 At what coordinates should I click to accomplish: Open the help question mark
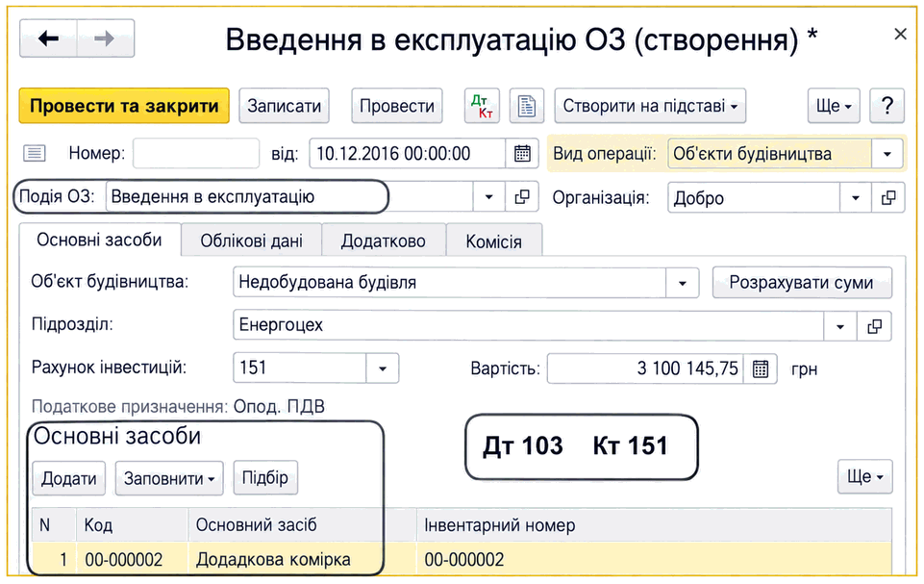[x=887, y=106]
